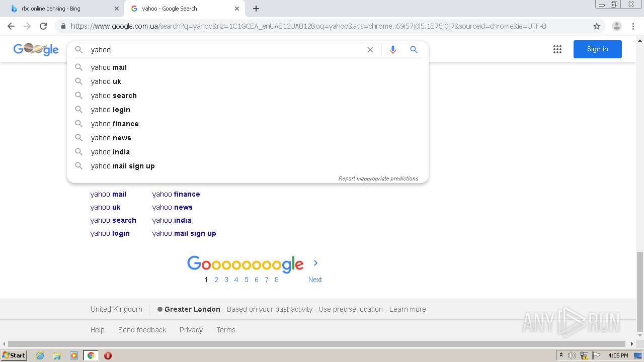
Task: Open the Help footer link
Action: [x=98, y=330]
